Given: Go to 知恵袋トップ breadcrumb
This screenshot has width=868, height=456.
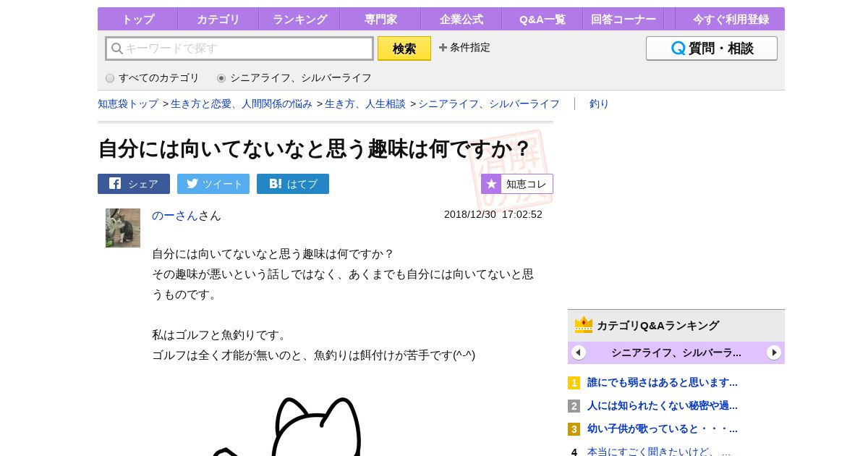Looking at the screenshot, I should [x=128, y=104].
